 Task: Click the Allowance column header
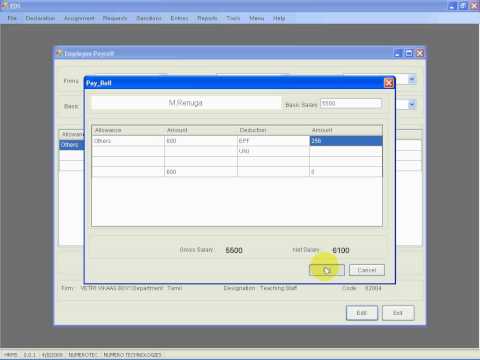point(128,130)
